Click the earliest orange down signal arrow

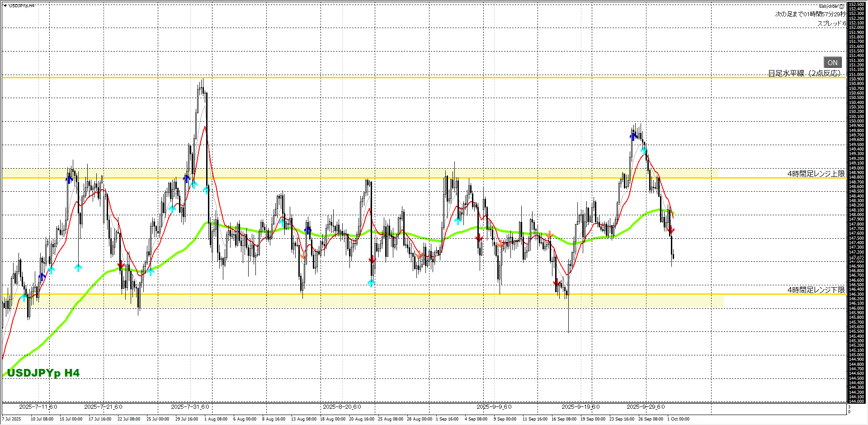click(302, 256)
